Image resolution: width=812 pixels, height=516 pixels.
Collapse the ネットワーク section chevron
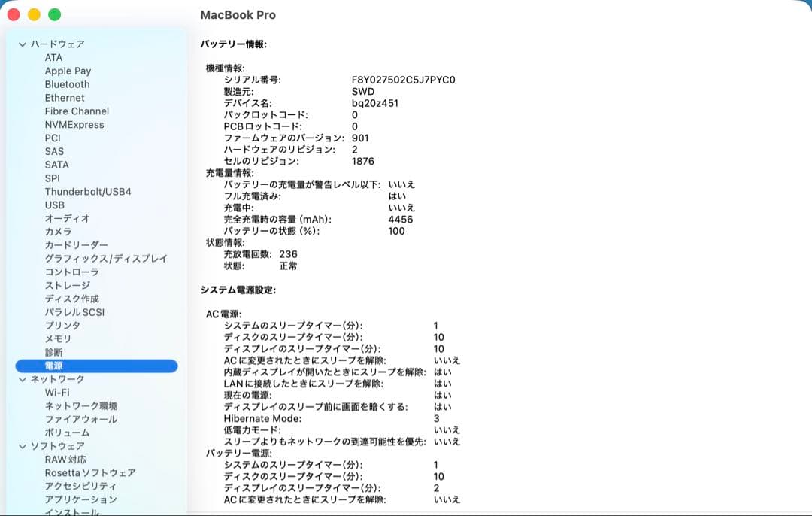pyautogui.click(x=23, y=379)
